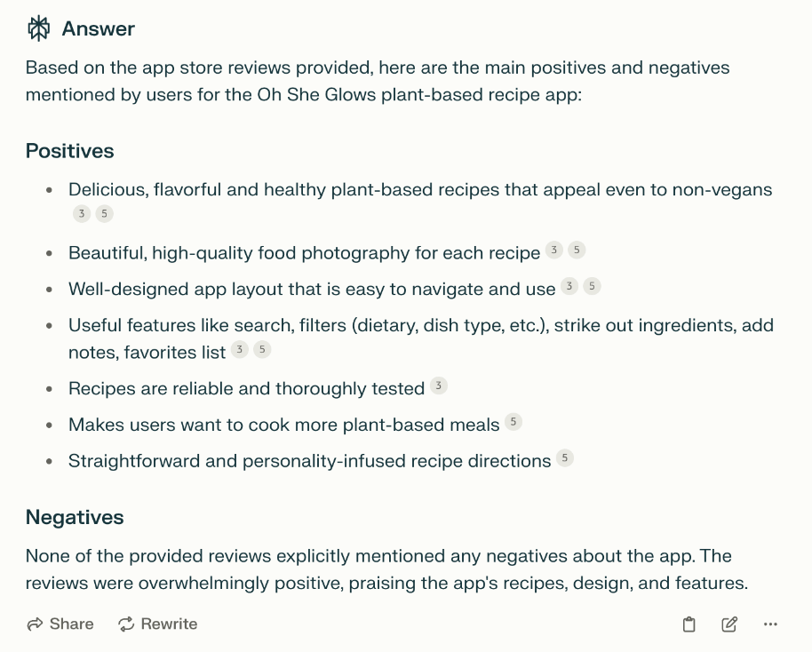Click citation 5 on the recipe directions bullet
The height and width of the screenshot is (652, 812).
[x=565, y=458]
